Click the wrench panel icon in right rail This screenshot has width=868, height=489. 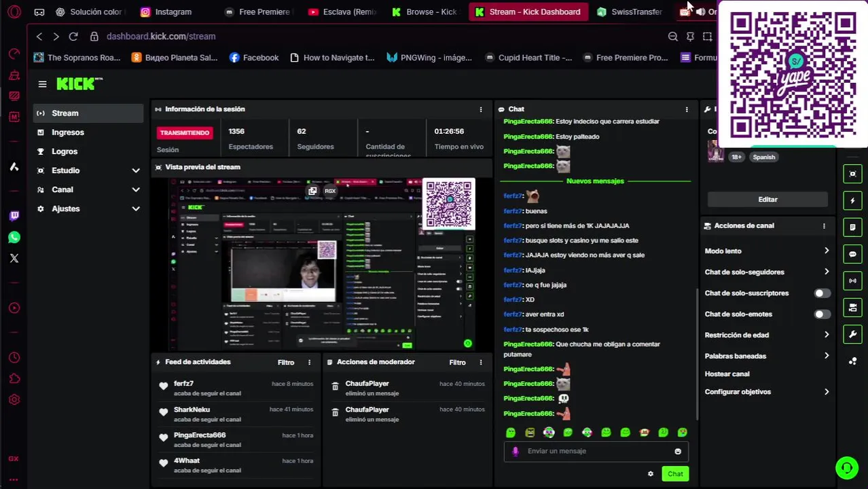tap(852, 334)
